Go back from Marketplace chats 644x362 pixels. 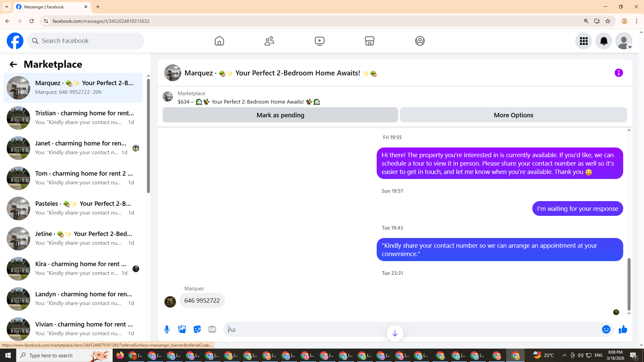point(13,64)
